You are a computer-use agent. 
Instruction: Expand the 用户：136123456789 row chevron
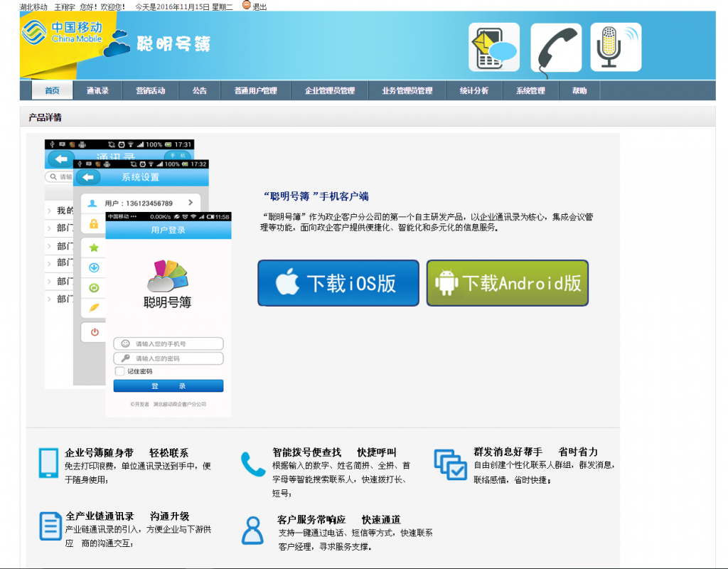point(191,203)
